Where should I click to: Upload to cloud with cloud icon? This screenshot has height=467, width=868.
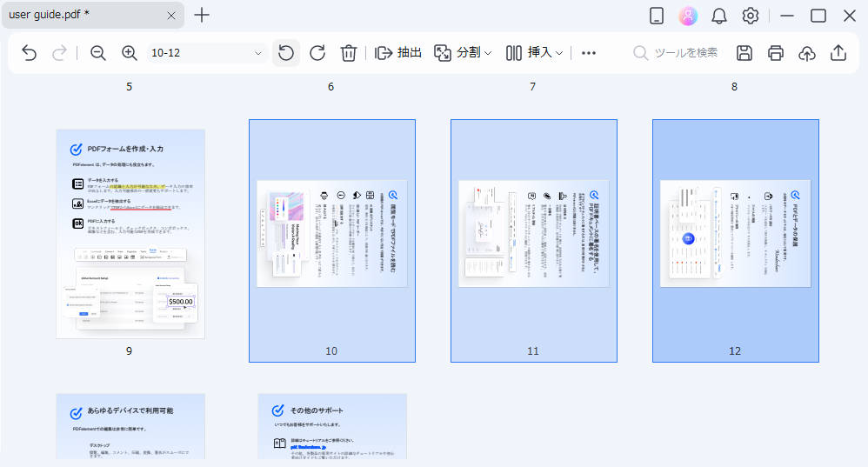(x=807, y=53)
